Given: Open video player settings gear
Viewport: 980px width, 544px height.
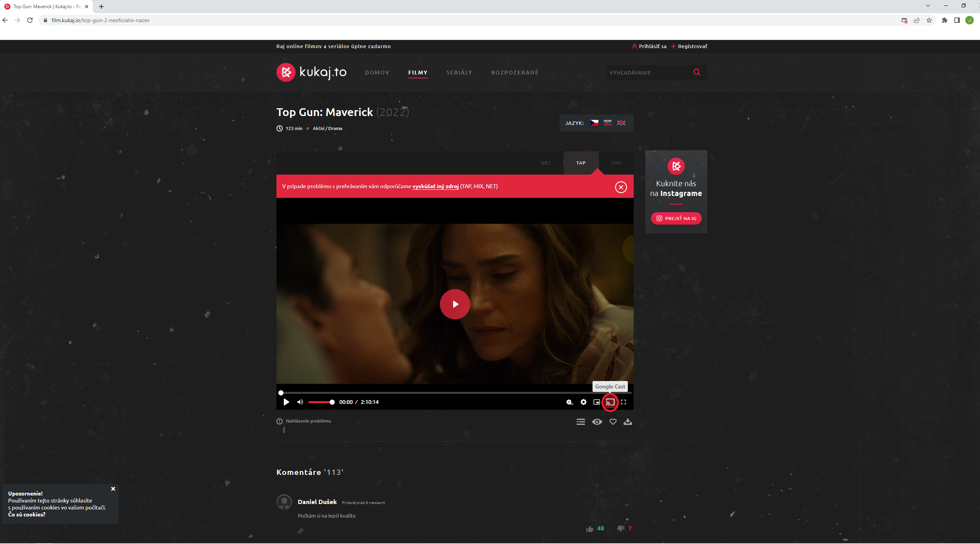Looking at the screenshot, I should pyautogui.click(x=584, y=402).
